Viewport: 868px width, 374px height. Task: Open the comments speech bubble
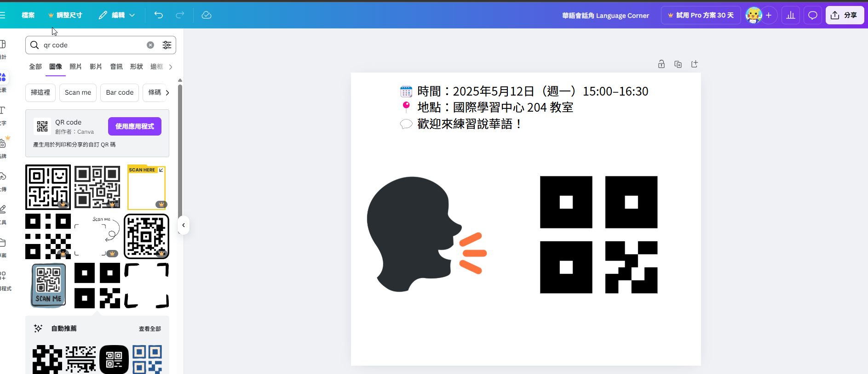[813, 15]
